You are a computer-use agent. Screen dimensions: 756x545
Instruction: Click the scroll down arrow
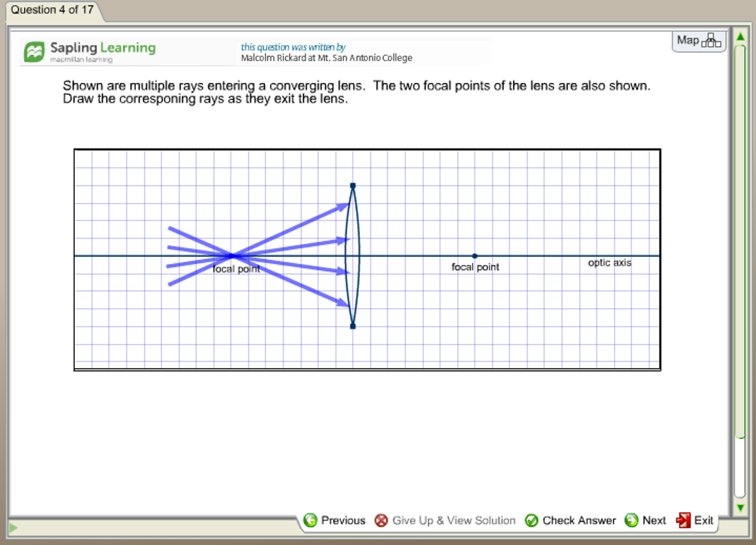(x=740, y=508)
